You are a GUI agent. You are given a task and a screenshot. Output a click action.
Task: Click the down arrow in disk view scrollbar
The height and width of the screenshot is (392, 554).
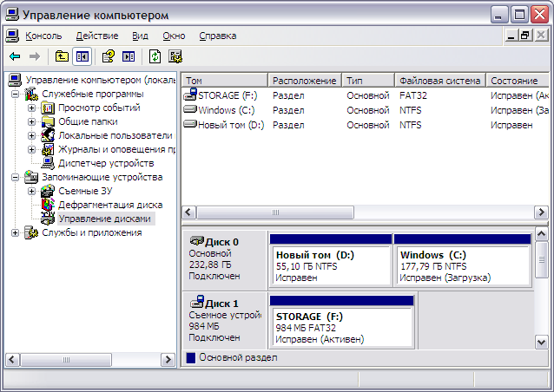click(542, 342)
